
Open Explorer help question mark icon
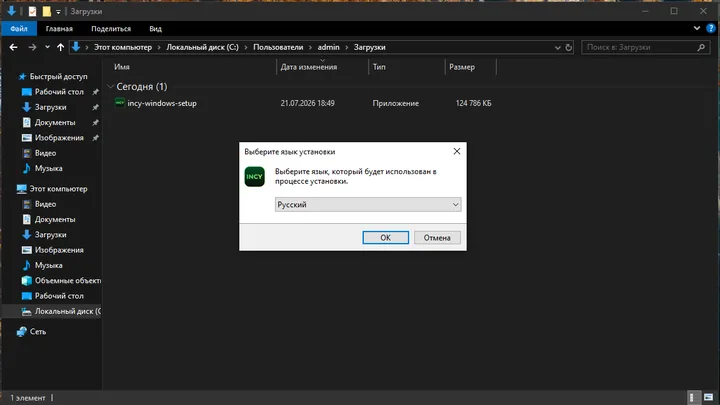click(x=710, y=28)
